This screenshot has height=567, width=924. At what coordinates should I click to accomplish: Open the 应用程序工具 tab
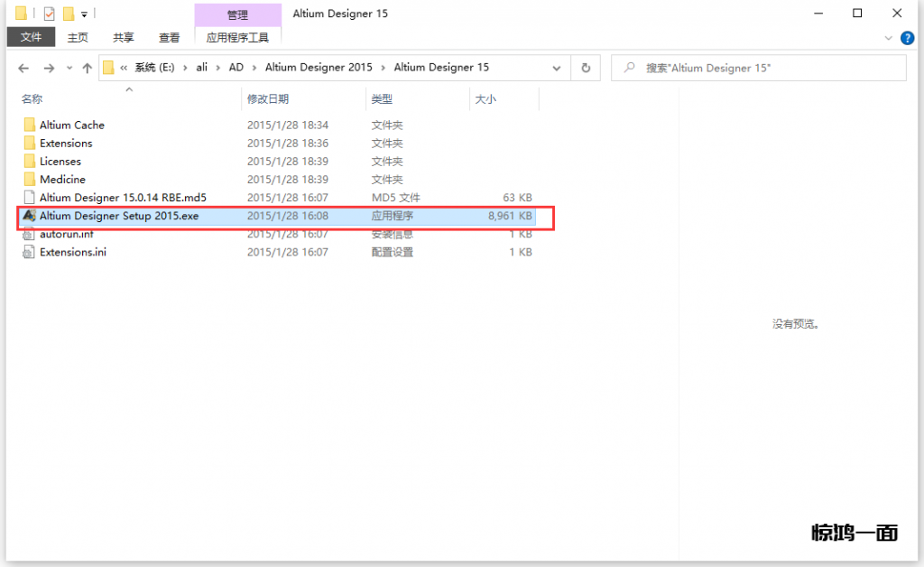(237, 37)
